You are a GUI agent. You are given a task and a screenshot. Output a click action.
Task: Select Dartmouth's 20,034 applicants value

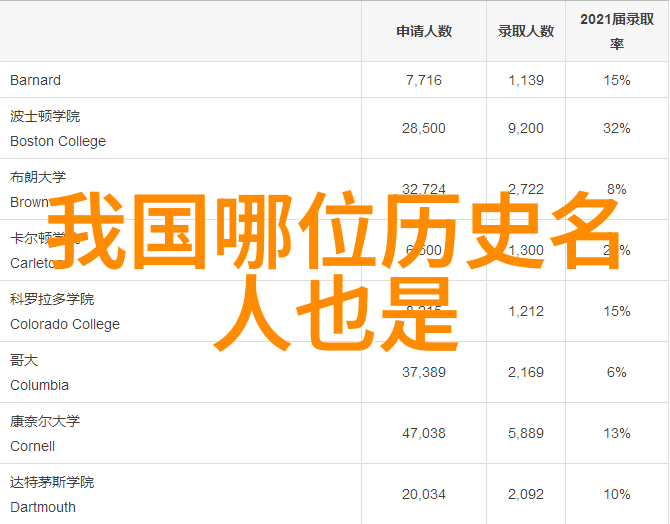(x=424, y=494)
